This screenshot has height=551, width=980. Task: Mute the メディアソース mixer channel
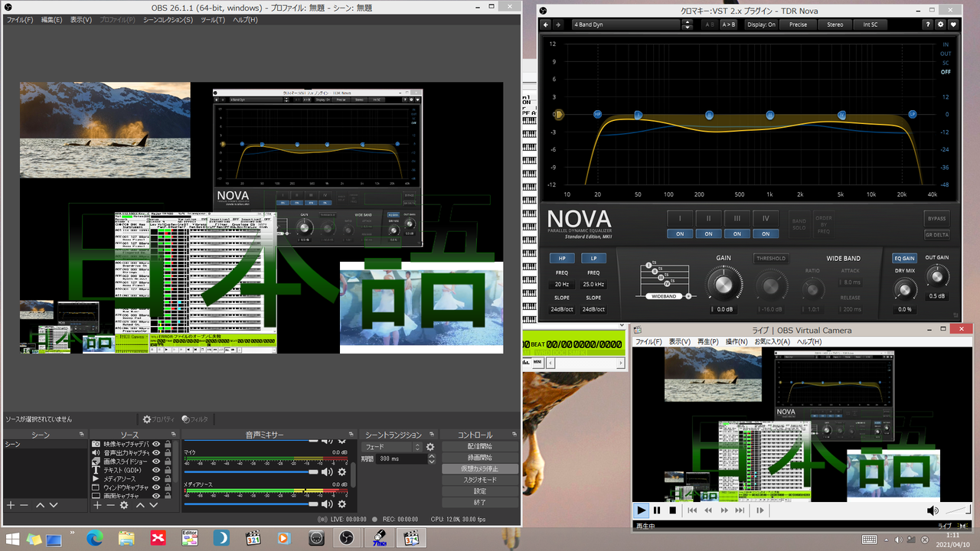328,504
